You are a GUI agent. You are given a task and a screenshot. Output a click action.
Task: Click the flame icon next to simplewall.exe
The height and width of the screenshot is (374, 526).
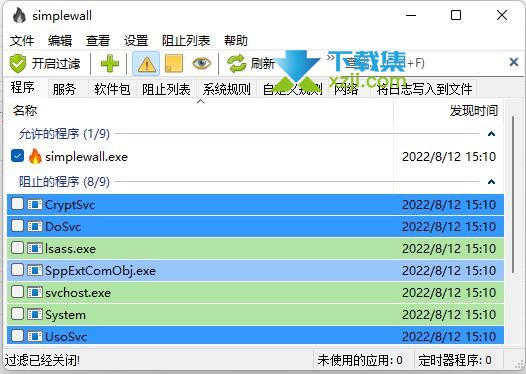pyautogui.click(x=35, y=156)
